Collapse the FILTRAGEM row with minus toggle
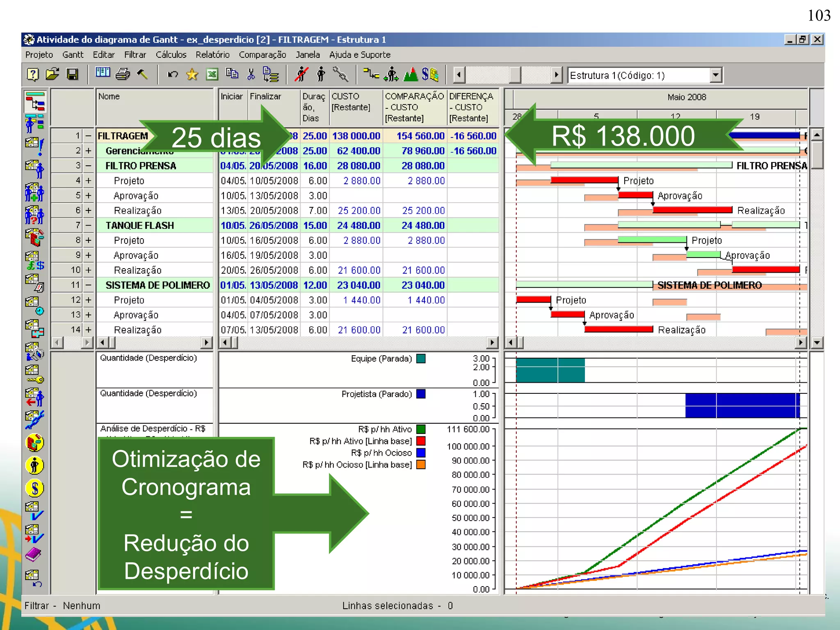The height and width of the screenshot is (630, 840). click(88, 136)
